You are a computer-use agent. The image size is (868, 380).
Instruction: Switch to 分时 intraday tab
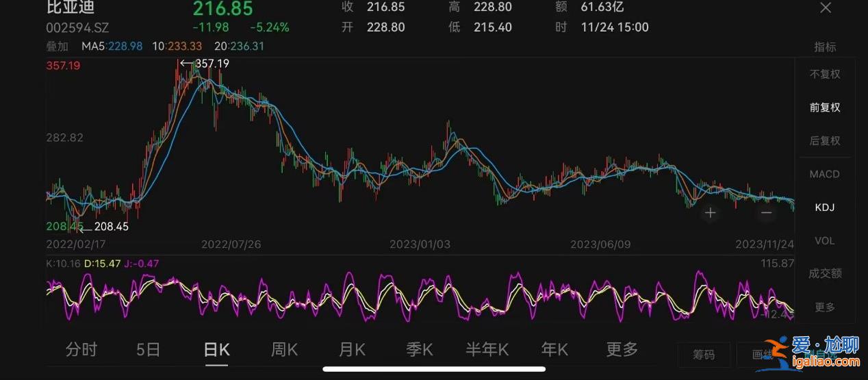coord(81,350)
